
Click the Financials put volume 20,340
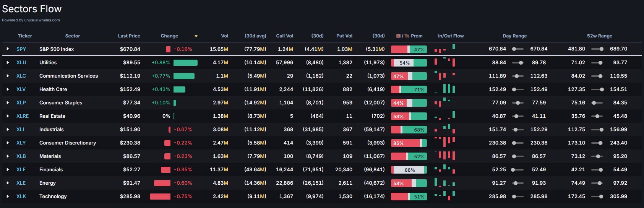tap(344, 169)
